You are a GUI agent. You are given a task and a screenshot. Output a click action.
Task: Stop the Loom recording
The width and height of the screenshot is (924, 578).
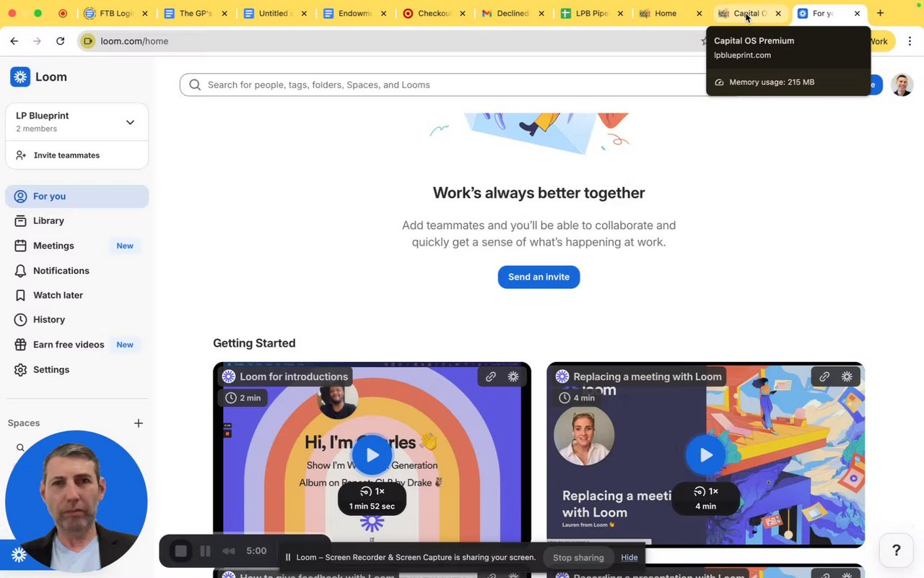180,551
